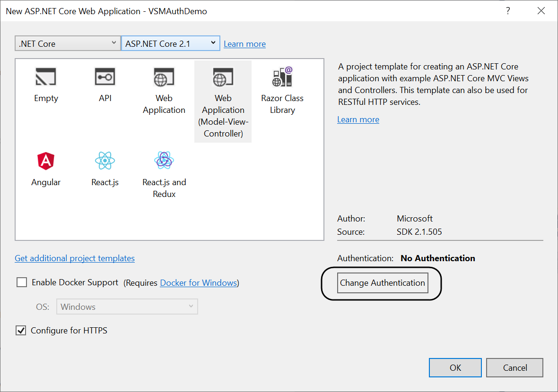Choose the Razor Class Library template
Screen dimensions: 558x392
click(x=282, y=77)
